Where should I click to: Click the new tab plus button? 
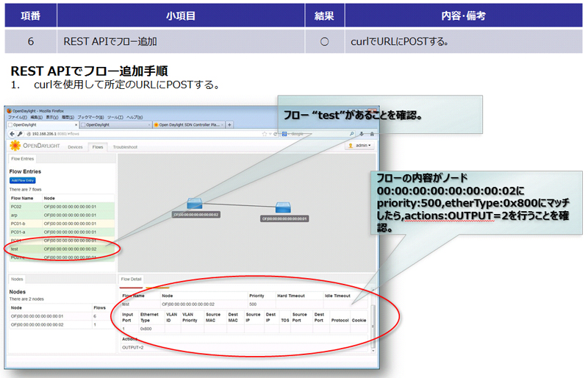(230, 125)
